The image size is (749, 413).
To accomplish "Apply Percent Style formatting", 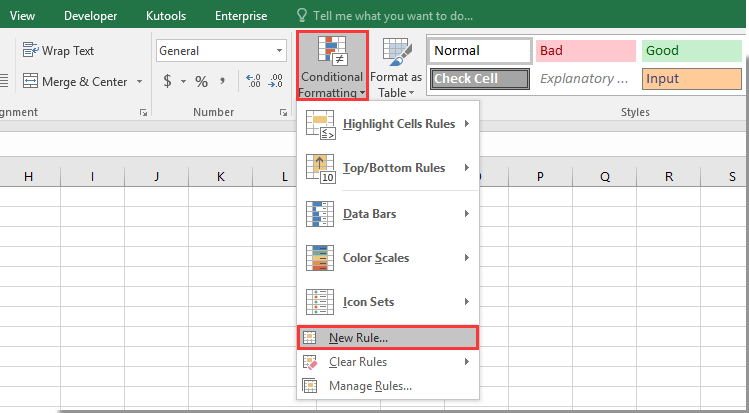I will (x=201, y=81).
